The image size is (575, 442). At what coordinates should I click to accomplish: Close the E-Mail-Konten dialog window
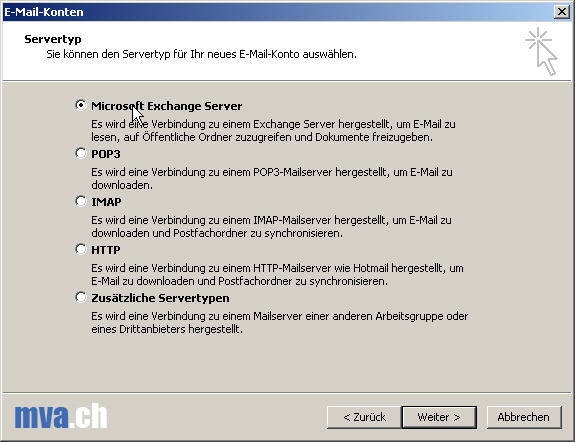(562, 12)
